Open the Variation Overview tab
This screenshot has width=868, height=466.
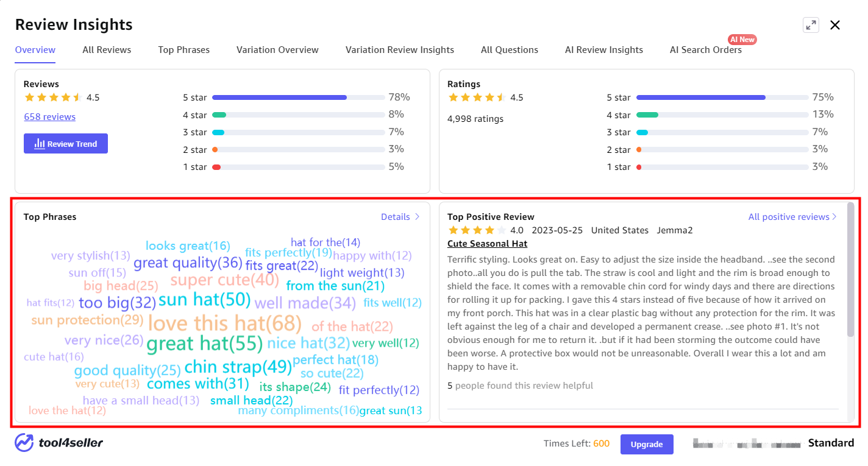click(x=277, y=50)
